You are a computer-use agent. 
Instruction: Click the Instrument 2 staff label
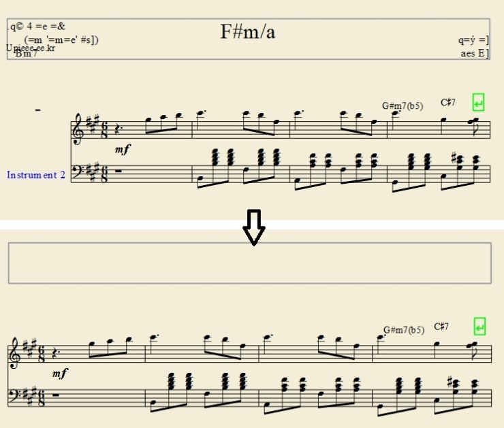pos(35,175)
